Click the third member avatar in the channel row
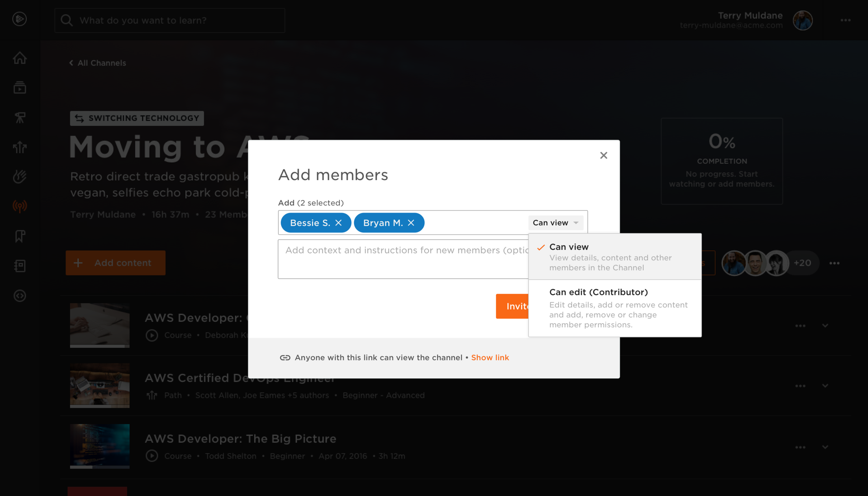The image size is (868, 496). pos(777,263)
